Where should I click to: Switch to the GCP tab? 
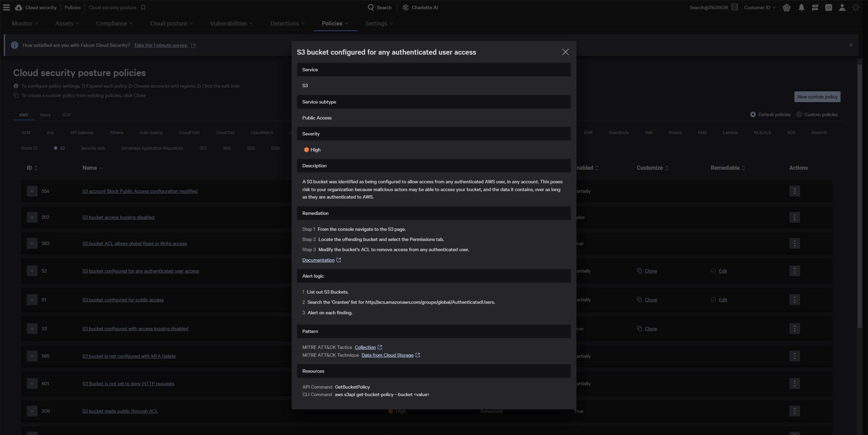(66, 115)
